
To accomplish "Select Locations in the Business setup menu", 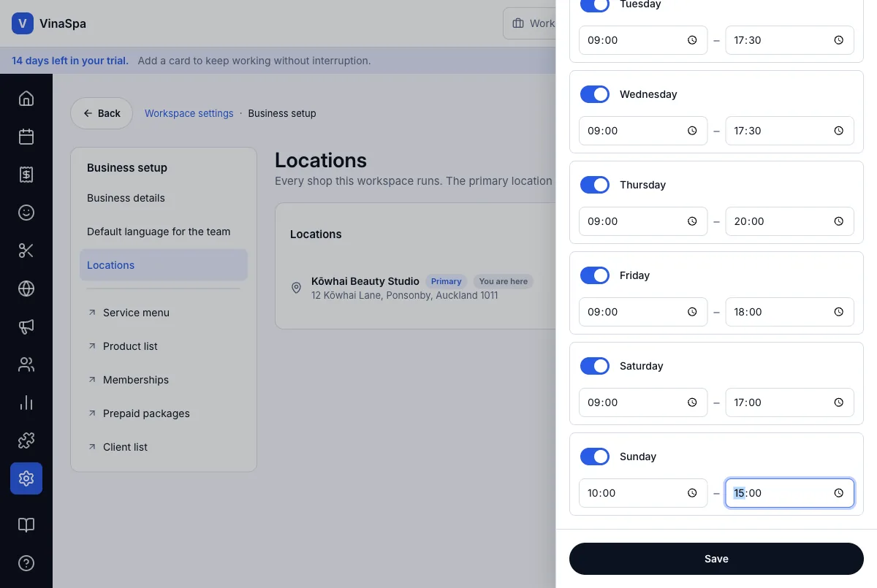I will point(164,265).
